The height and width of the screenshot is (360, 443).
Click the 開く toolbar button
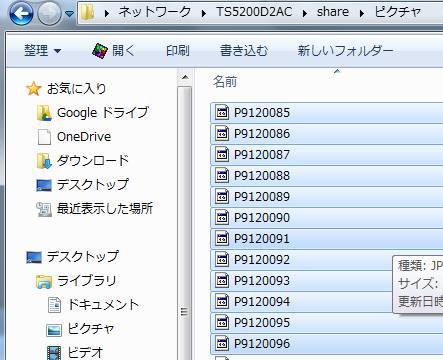113,51
